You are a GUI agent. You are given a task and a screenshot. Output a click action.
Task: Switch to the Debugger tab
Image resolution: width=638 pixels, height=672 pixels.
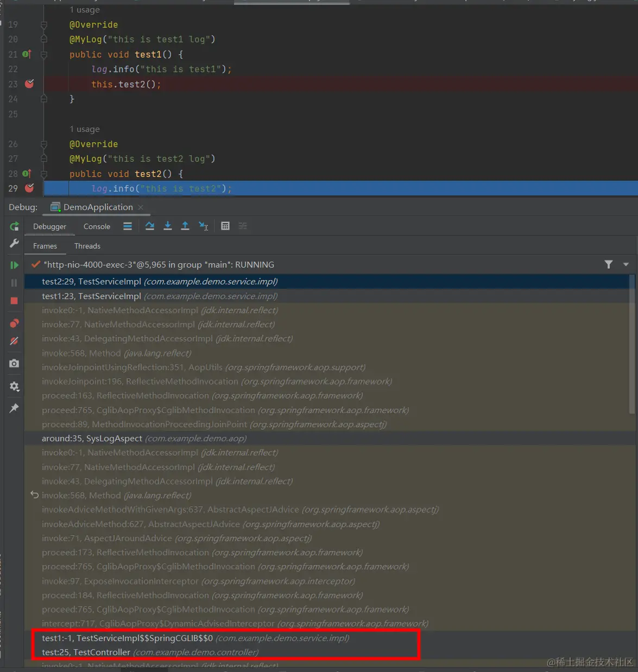[x=49, y=226]
